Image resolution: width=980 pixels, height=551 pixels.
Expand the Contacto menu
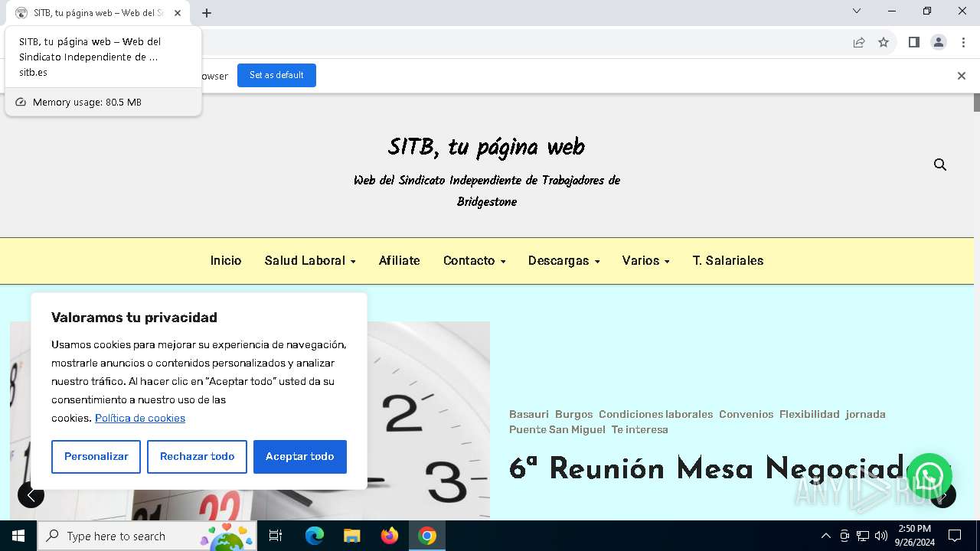tap(474, 261)
